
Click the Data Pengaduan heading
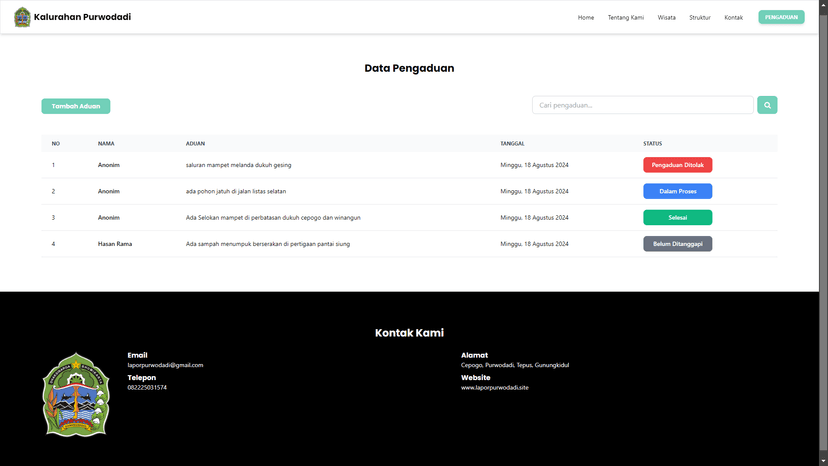(x=409, y=68)
